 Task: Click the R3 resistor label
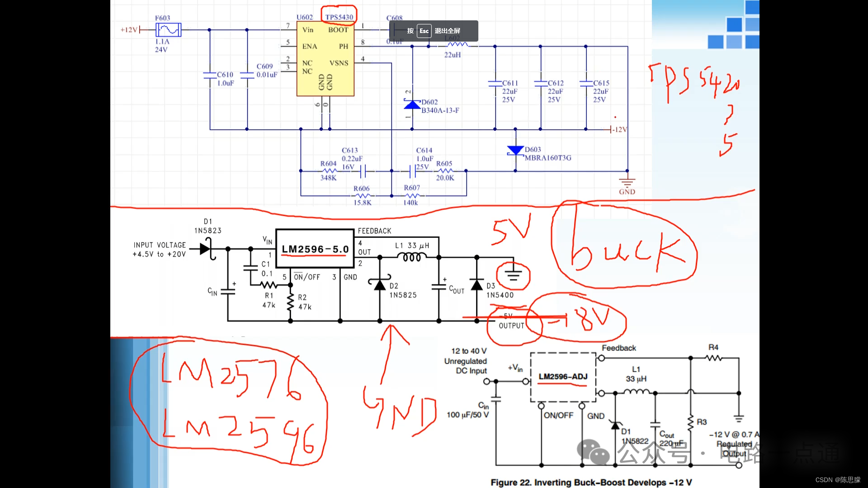702,422
